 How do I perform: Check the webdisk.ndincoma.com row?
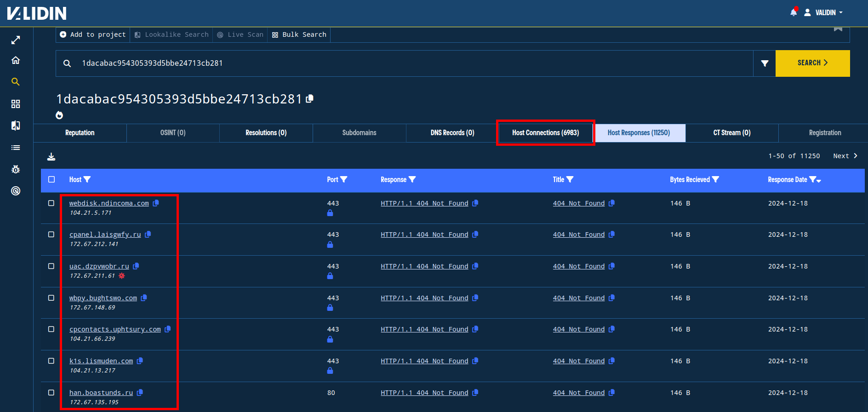(x=51, y=203)
